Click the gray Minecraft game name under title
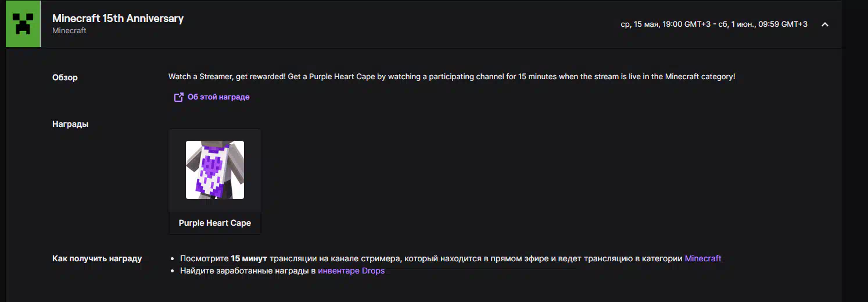The height and width of the screenshot is (302, 868). 69,31
